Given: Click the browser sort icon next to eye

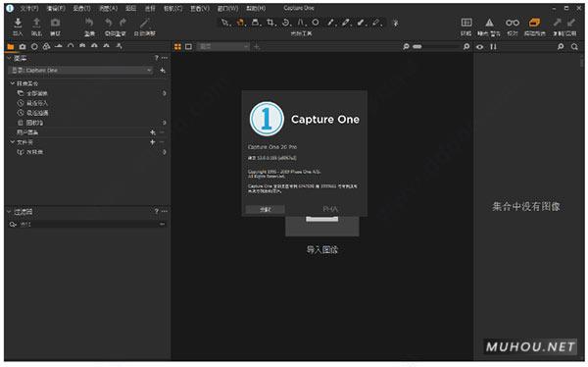Looking at the screenshot, I should (x=494, y=46).
